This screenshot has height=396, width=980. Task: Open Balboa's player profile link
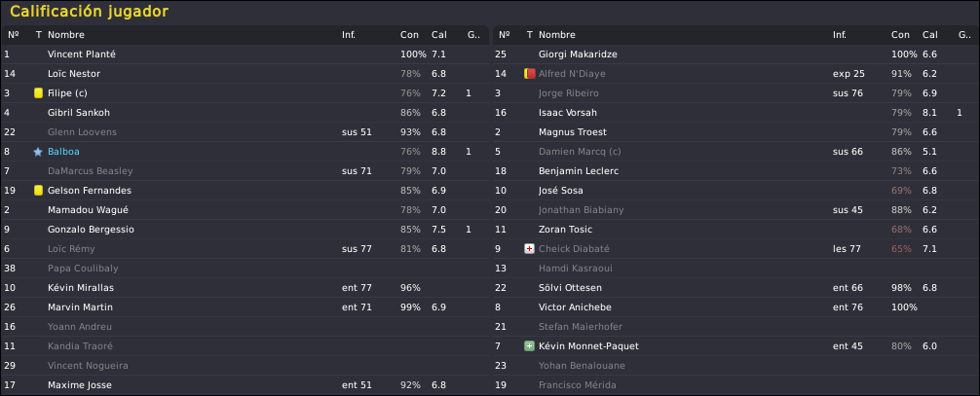pyautogui.click(x=63, y=152)
